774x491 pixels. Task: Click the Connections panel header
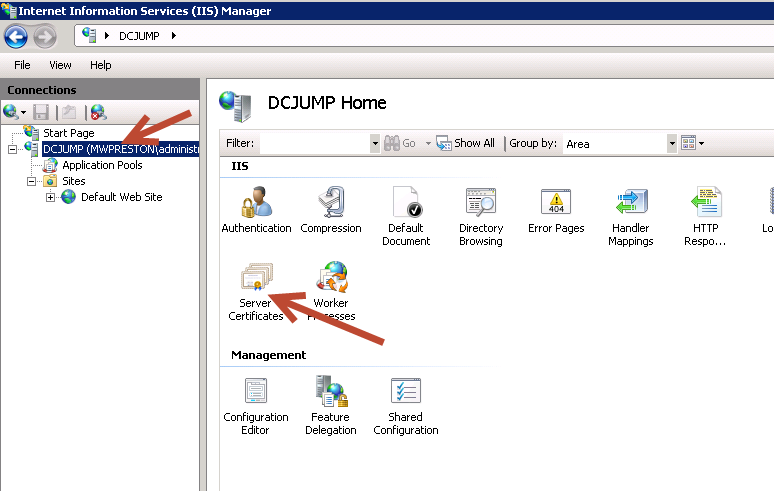pos(100,90)
